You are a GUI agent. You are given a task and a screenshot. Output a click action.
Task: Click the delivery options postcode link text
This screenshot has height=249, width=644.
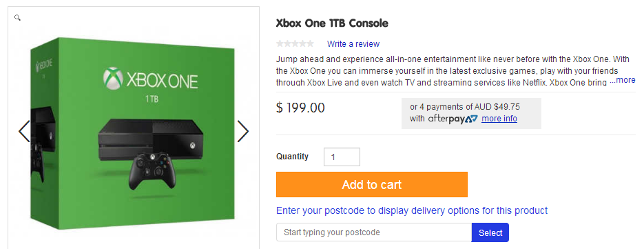(412, 211)
